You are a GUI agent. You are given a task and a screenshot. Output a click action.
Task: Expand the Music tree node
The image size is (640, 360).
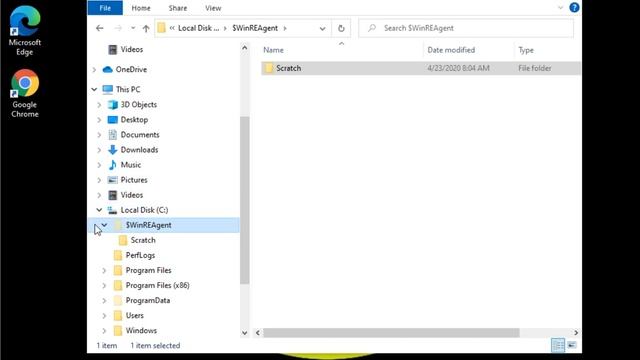[x=99, y=165]
